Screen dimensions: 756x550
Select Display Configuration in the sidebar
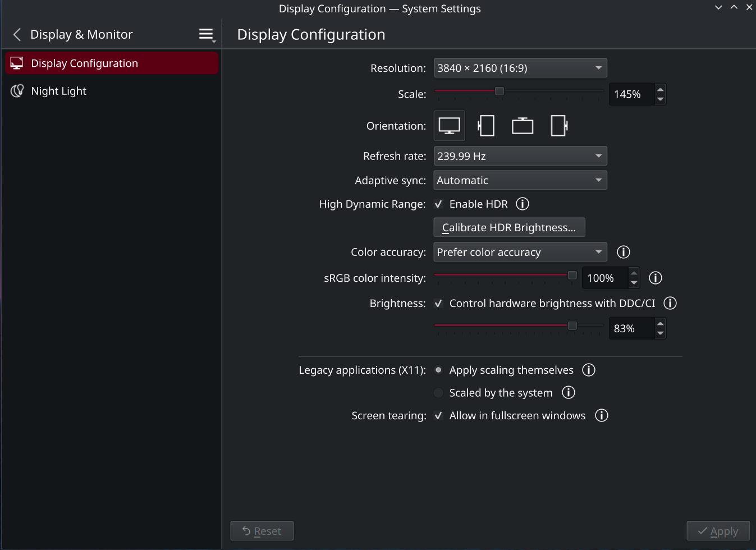pyautogui.click(x=111, y=63)
